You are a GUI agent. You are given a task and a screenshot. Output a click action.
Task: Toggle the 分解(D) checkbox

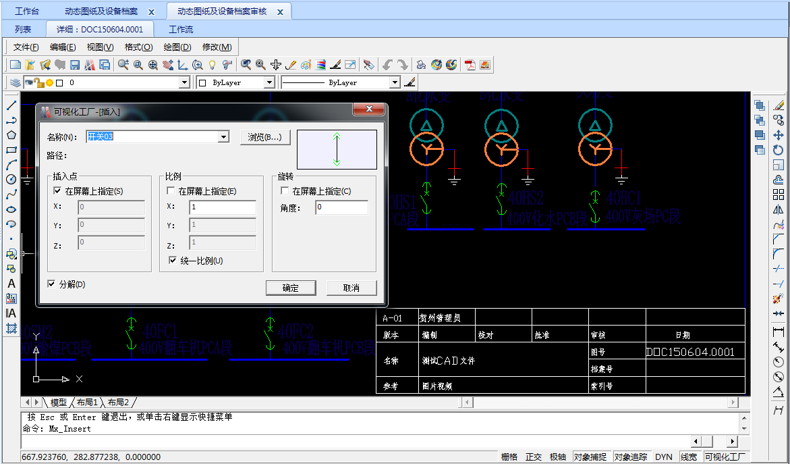click(52, 285)
